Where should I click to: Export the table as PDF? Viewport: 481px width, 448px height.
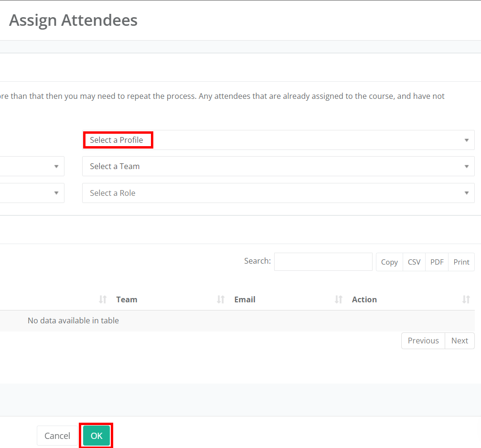[x=437, y=262]
